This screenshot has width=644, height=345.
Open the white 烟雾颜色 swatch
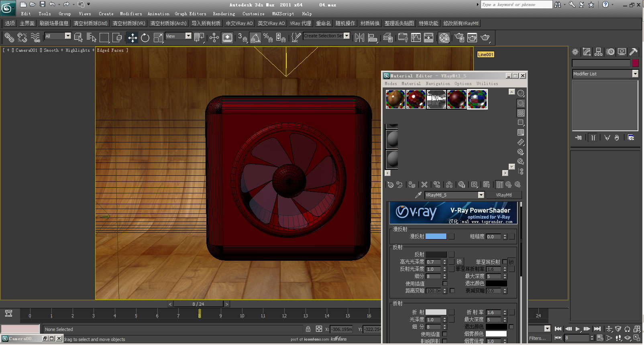(x=496, y=334)
